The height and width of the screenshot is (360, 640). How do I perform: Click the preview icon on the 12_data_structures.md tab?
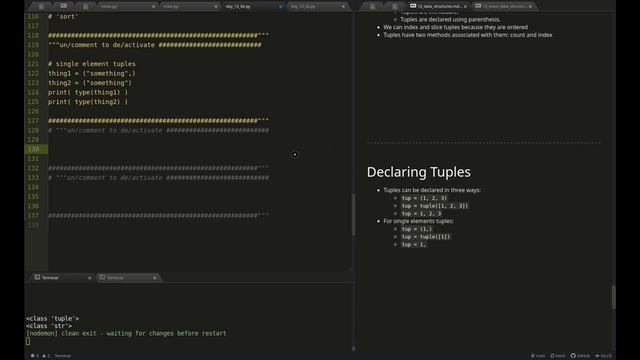coord(413,6)
